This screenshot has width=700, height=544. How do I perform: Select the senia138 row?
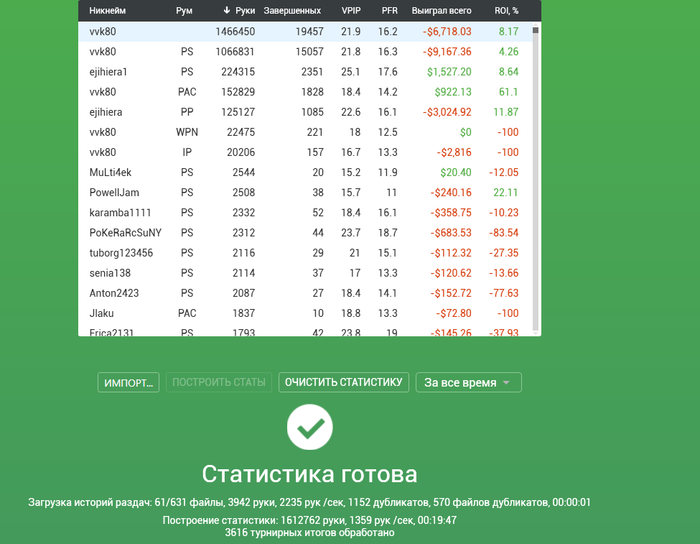(305, 273)
